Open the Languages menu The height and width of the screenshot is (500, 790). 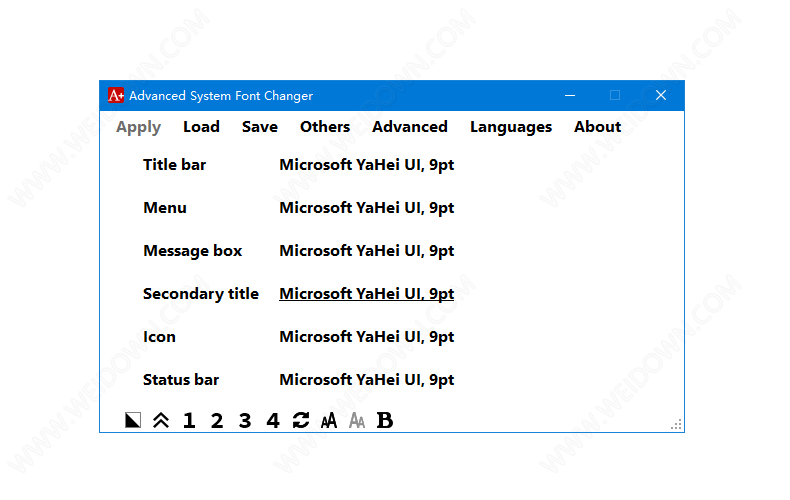tap(511, 127)
